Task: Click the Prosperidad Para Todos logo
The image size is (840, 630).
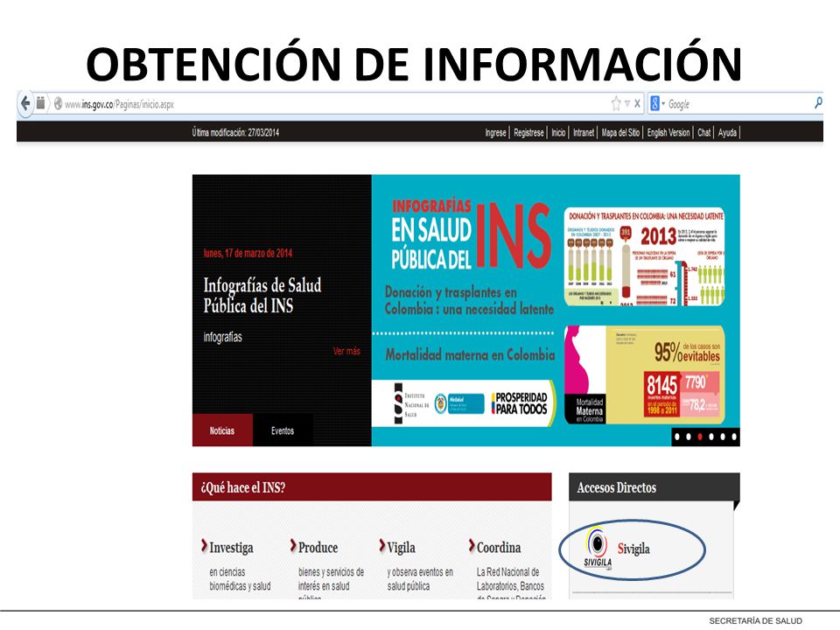Action: coord(519,403)
